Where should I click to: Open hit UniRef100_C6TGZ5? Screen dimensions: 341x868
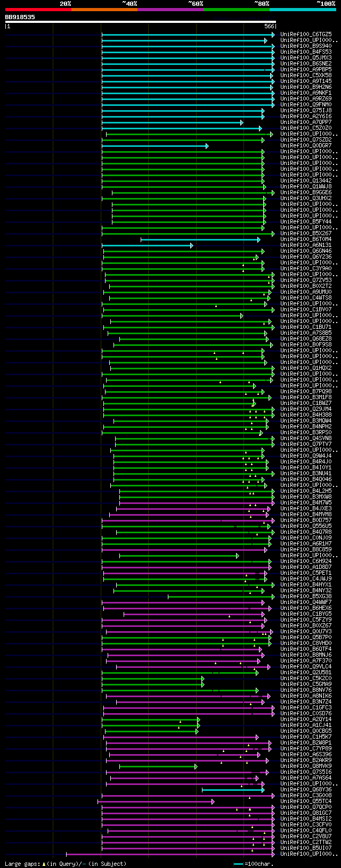306,34
